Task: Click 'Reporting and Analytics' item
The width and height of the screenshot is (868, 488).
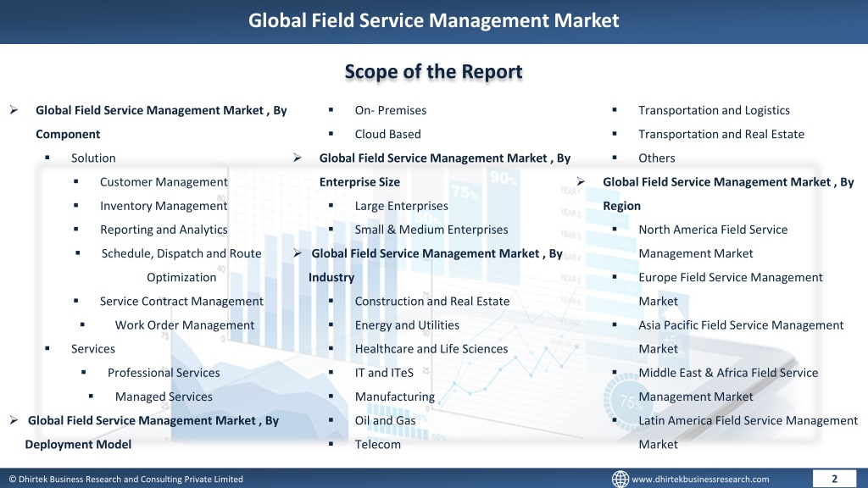Action: pos(164,230)
